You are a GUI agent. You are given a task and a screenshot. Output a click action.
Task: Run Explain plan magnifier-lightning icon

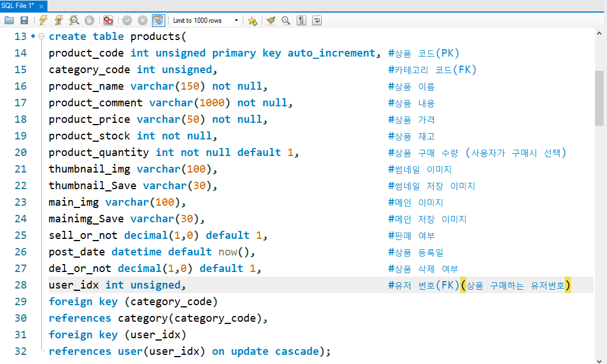point(74,21)
